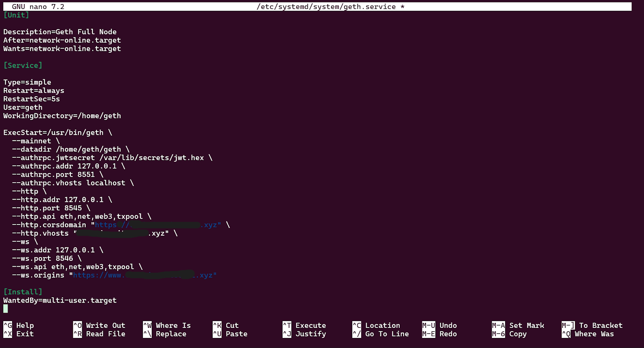The height and width of the screenshot is (348, 644).
Task: Click the ^G Help shortcut
Action: (x=19, y=325)
